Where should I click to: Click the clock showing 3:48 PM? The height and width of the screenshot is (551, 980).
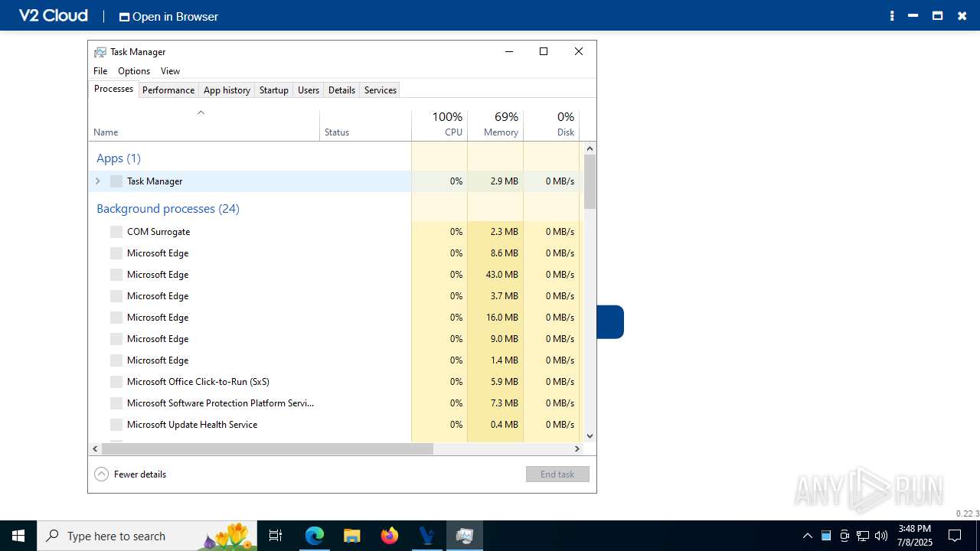tap(915, 536)
